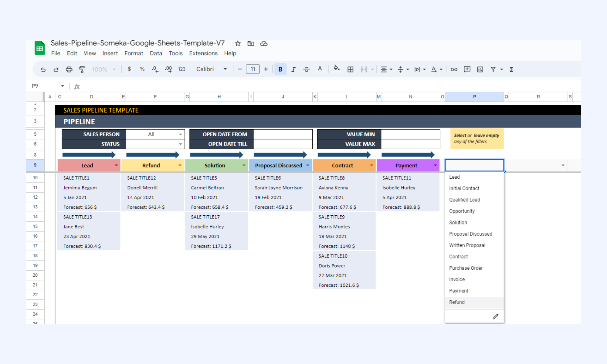
Task: Click the VALUE MIN input cell
Action: [410, 134]
